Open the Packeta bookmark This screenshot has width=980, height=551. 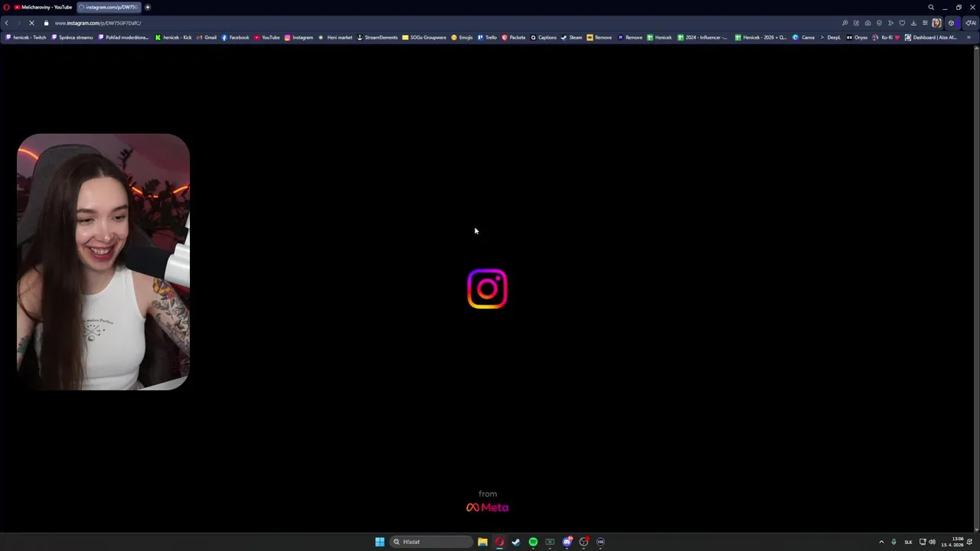click(x=514, y=37)
